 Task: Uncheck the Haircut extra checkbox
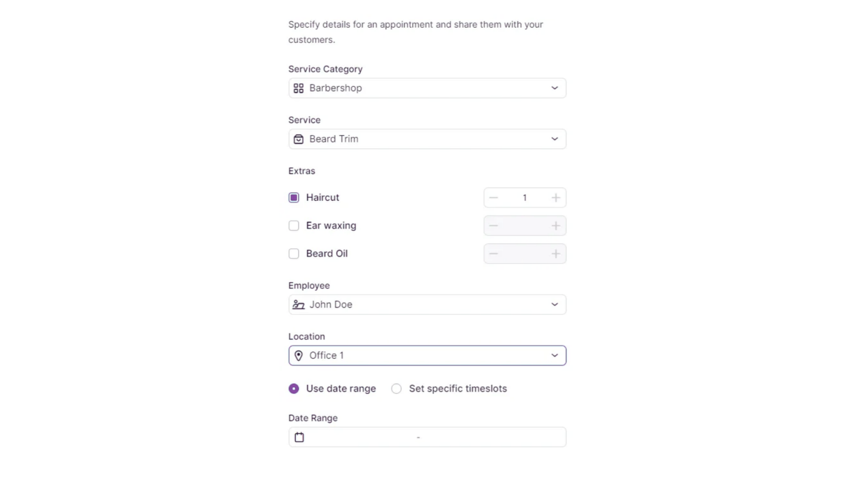point(294,198)
